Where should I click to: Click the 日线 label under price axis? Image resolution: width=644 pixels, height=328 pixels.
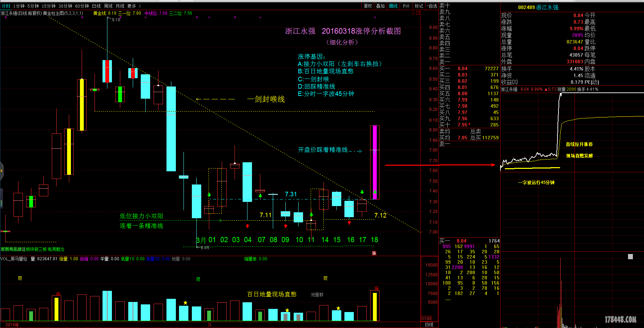tap(429, 325)
